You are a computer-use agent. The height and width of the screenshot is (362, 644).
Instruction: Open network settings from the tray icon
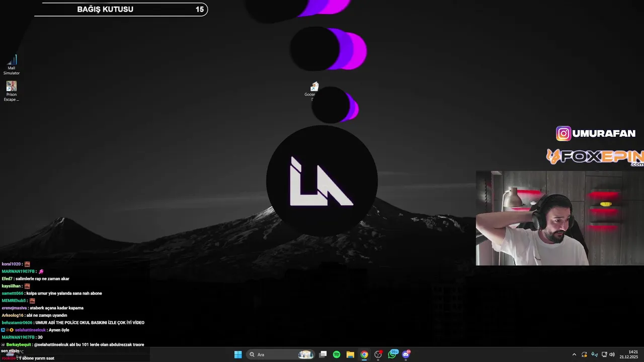click(604, 354)
